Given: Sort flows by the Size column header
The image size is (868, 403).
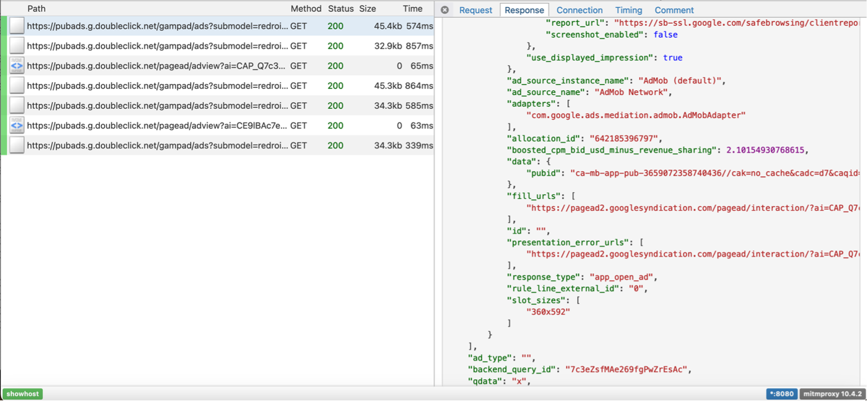Looking at the screenshot, I should (x=368, y=9).
